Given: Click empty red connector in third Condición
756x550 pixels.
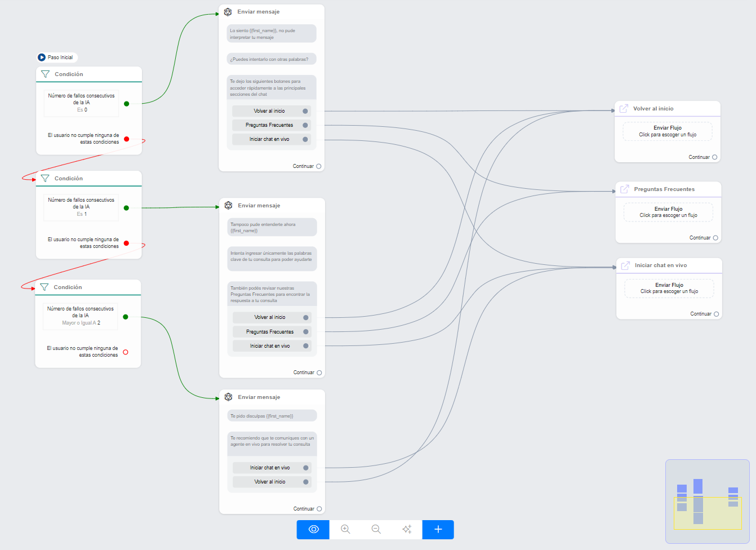Looking at the screenshot, I should click(x=126, y=352).
